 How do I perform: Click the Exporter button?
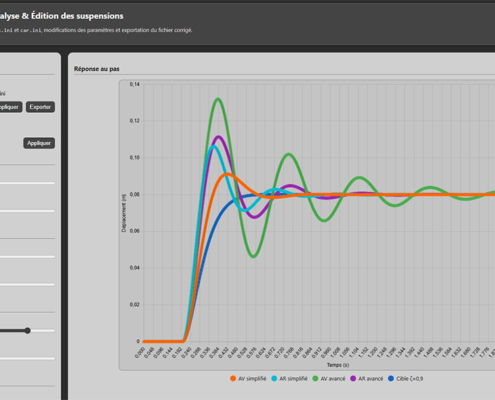40,107
